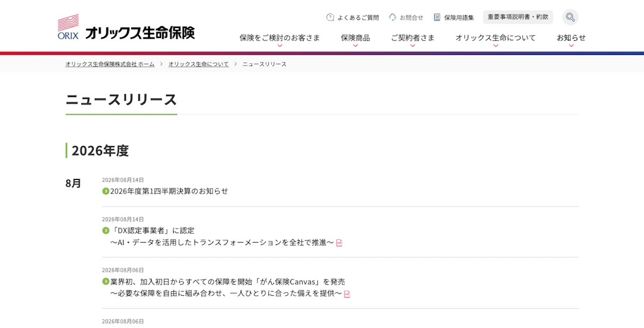Open 「DX認定事業者」に認定 news release
The height and width of the screenshot is (328, 644).
[152, 230]
